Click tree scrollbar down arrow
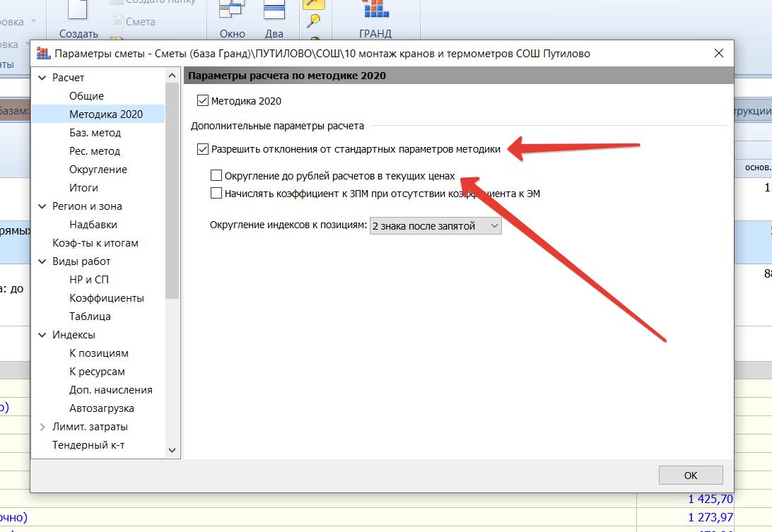The width and height of the screenshot is (772, 532). 172,450
